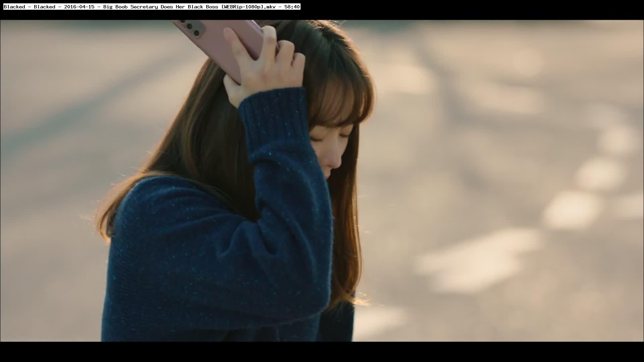Click the 2016-04-15 date in the title overlay
Viewport: 644px width, 362px height.
coord(79,7)
